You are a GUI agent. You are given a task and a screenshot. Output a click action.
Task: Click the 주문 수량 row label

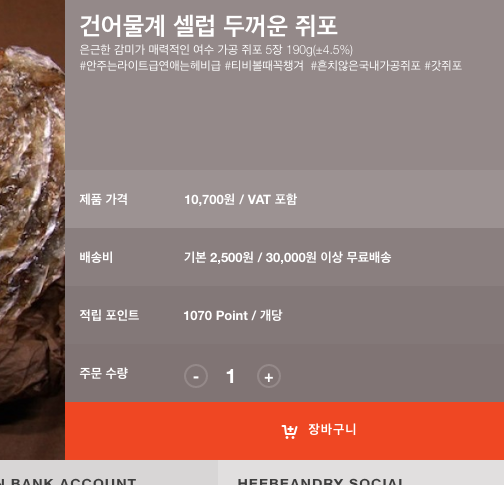pos(103,373)
